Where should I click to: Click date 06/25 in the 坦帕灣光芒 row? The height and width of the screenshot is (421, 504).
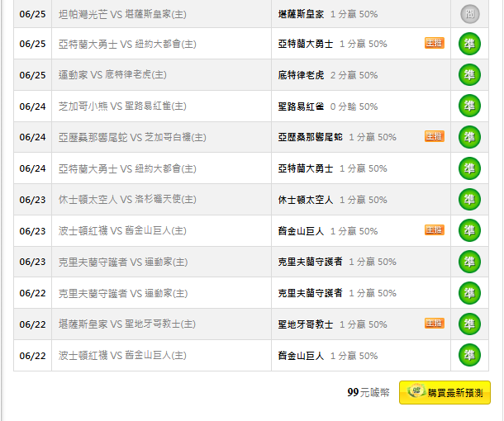pos(32,14)
